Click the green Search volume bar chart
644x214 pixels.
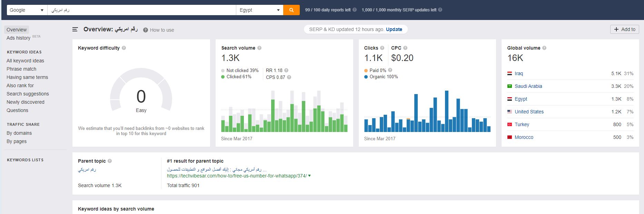tap(284, 111)
